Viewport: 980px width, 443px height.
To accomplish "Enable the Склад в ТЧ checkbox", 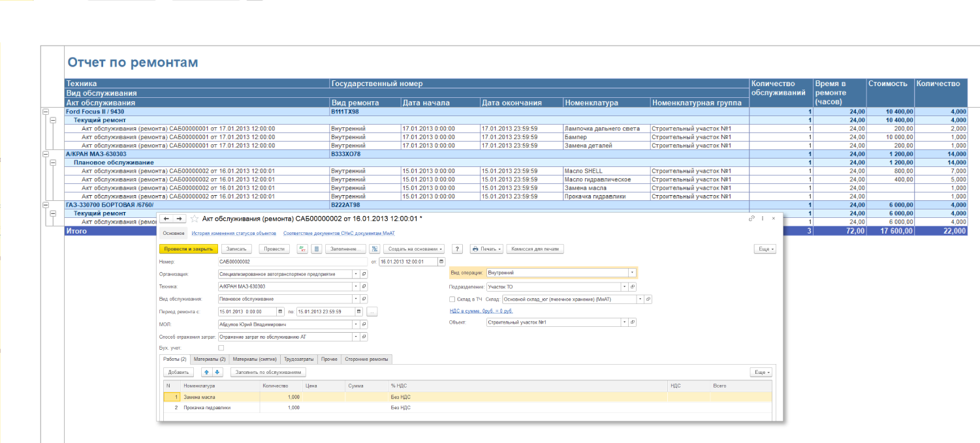I will click(x=452, y=299).
